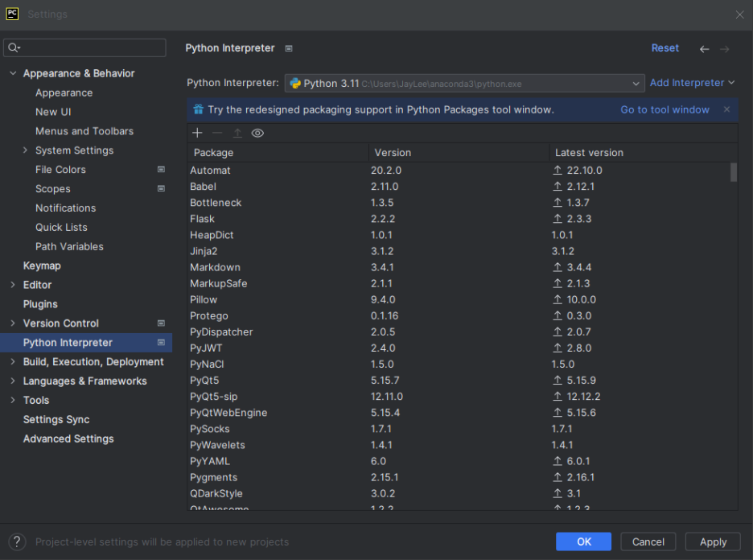Select Appearance in the settings tree

point(64,93)
